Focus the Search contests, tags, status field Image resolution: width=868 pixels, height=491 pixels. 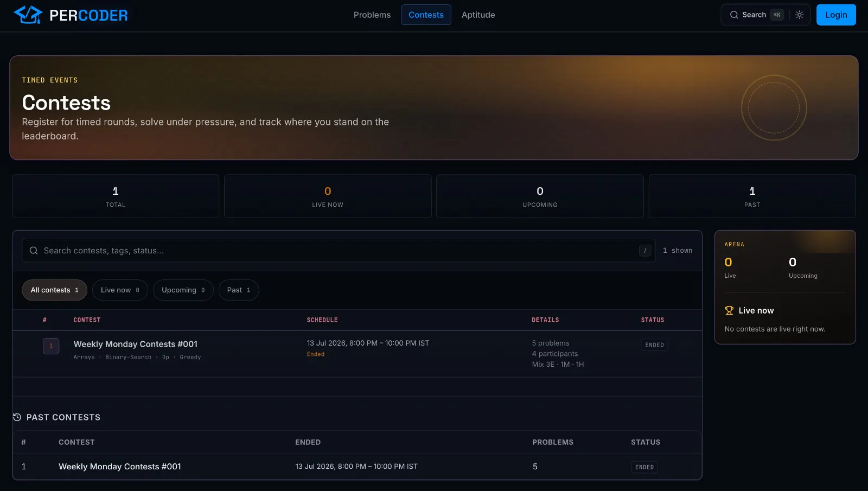(x=338, y=251)
